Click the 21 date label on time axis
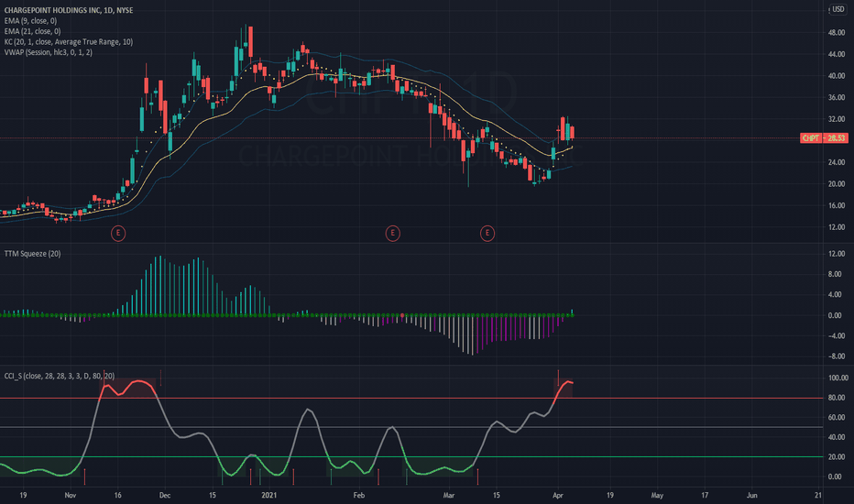The width and height of the screenshot is (854, 504). [818, 495]
